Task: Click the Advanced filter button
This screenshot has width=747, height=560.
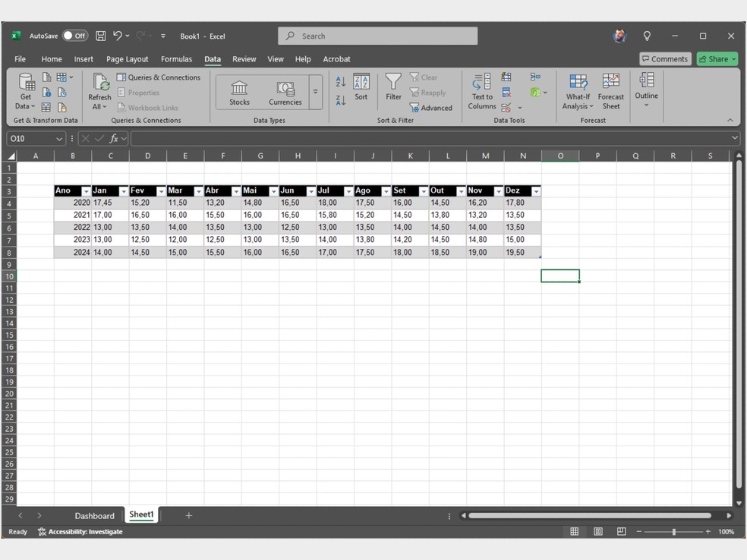Action: [x=430, y=108]
